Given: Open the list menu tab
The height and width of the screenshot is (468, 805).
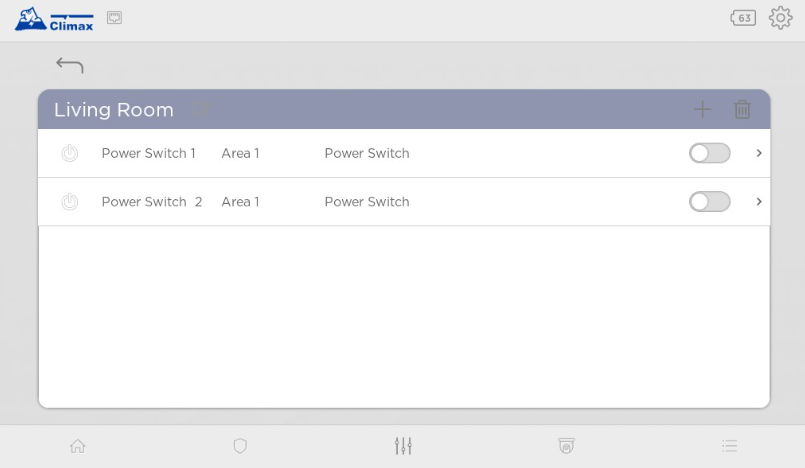Looking at the screenshot, I should click(x=729, y=446).
